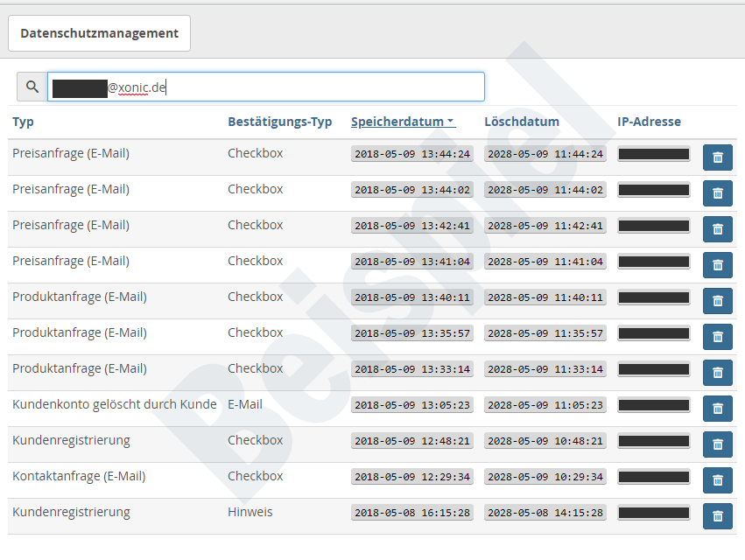
Task: Click the redacted IP address in the Hinweis row
Action: click(654, 513)
